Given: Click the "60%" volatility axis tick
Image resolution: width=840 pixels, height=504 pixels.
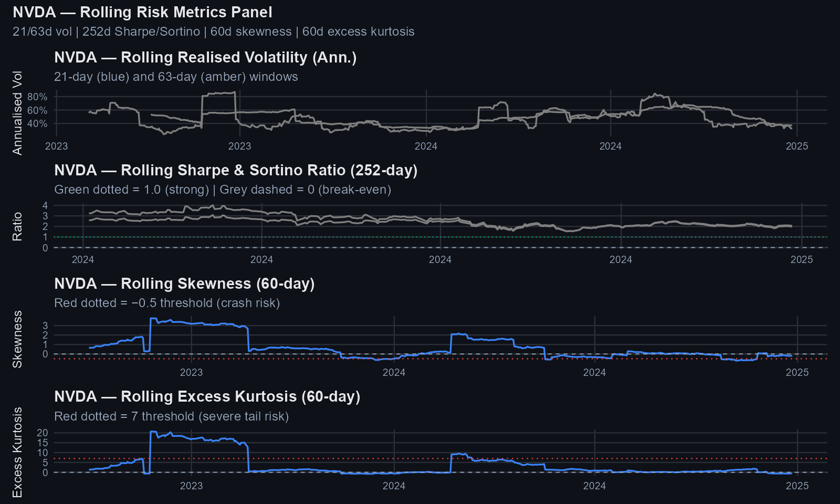Looking at the screenshot, I should (x=37, y=110).
